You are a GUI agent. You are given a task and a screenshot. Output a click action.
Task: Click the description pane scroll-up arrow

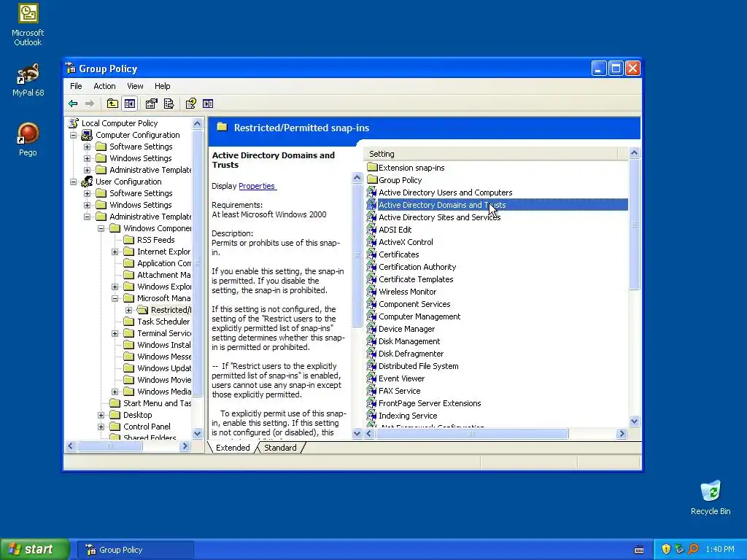pyautogui.click(x=357, y=178)
